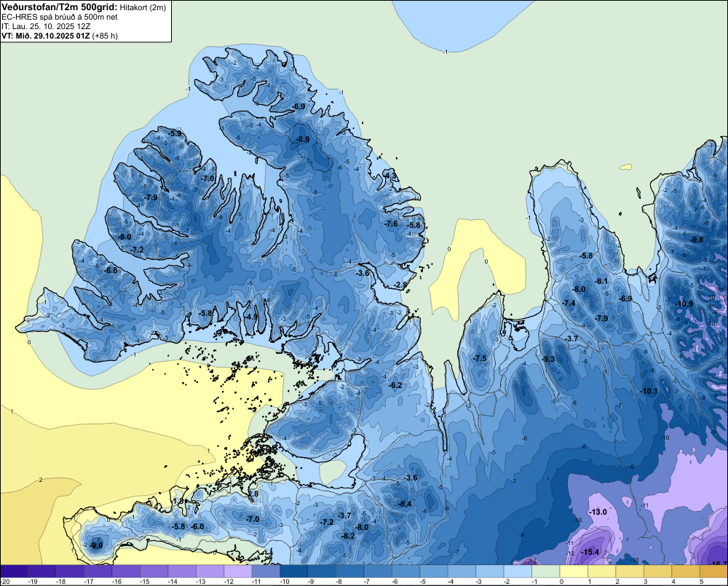Click legend swatch between -6 and -5

point(405,571)
